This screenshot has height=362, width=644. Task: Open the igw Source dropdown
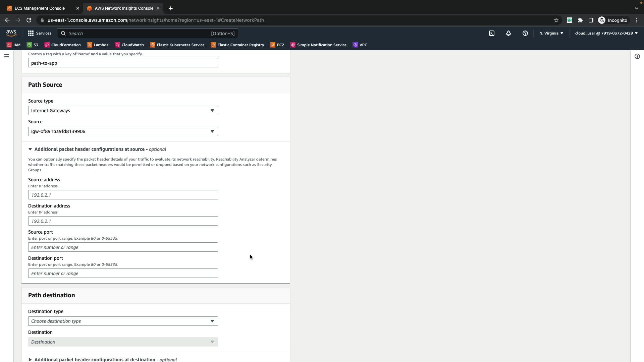click(x=123, y=131)
